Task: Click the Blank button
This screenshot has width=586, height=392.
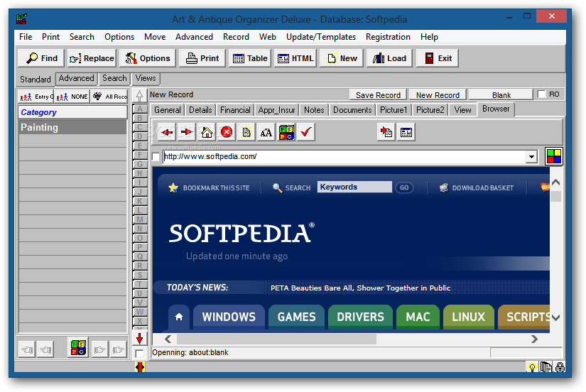Action: coord(501,95)
